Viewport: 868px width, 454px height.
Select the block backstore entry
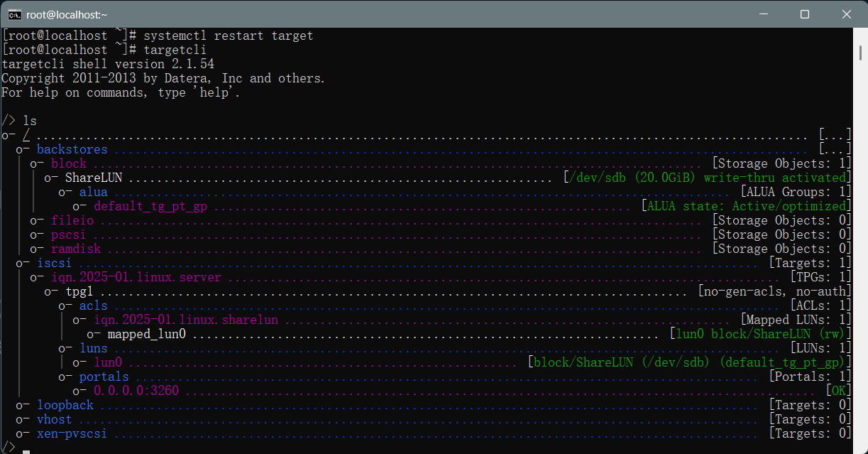point(68,163)
